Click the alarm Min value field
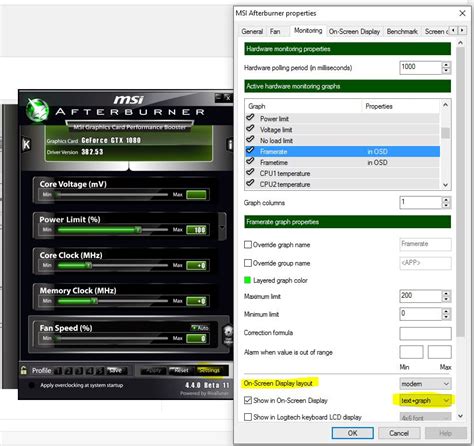Screen dimensions: 474x446 point(411,352)
